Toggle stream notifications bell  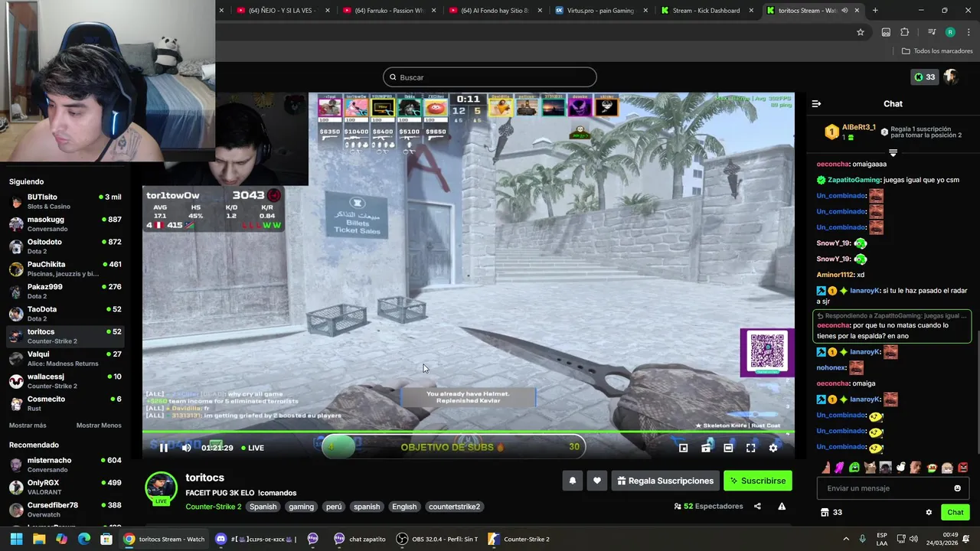point(572,481)
